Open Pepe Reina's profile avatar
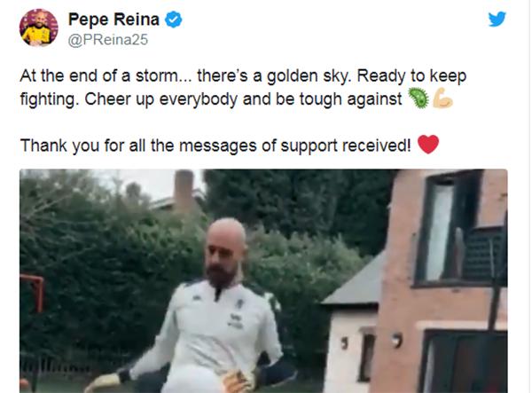 (x=39, y=28)
